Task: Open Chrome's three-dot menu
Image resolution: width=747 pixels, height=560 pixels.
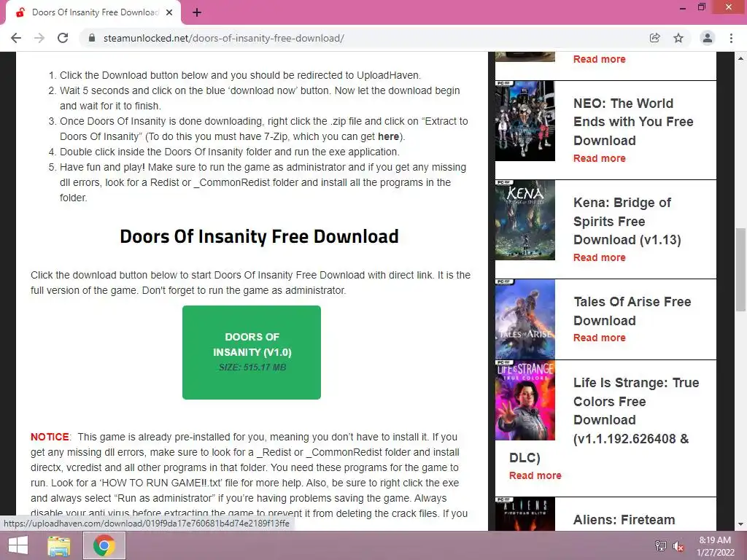Action: point(731,38)
